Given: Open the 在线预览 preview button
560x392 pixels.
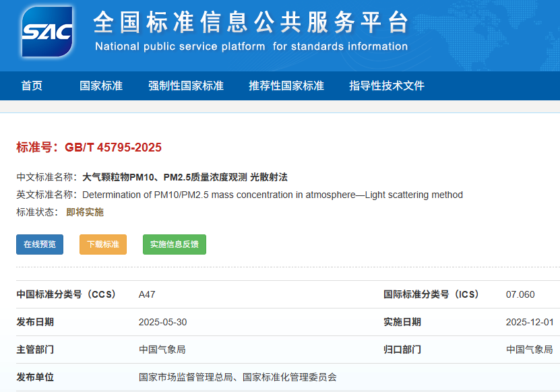Looking at the screenshot, I should tap(39, 244).
